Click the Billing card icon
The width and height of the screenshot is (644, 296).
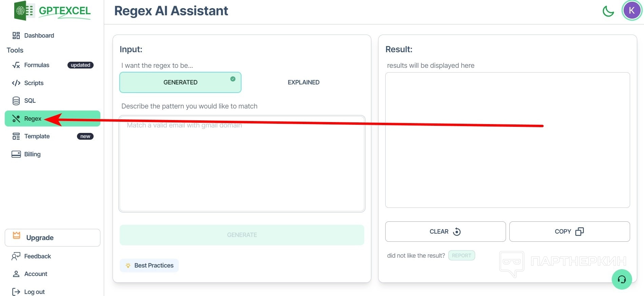pos(16,154)
